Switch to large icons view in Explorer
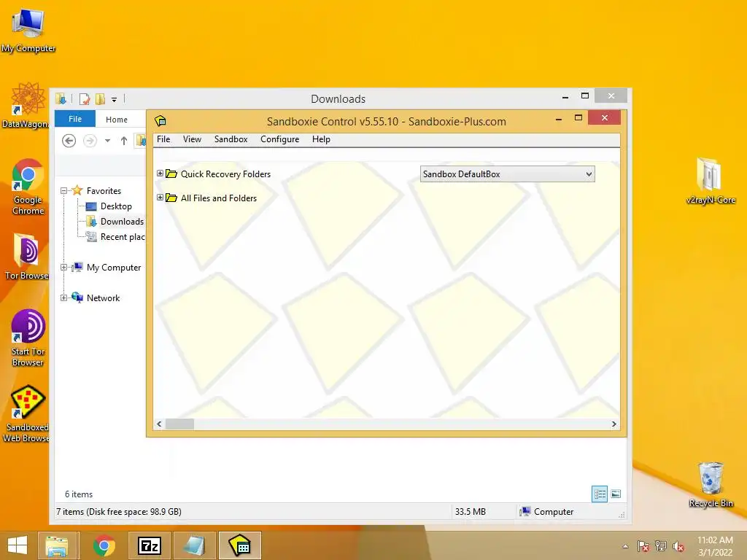 (x=616, y=494)
